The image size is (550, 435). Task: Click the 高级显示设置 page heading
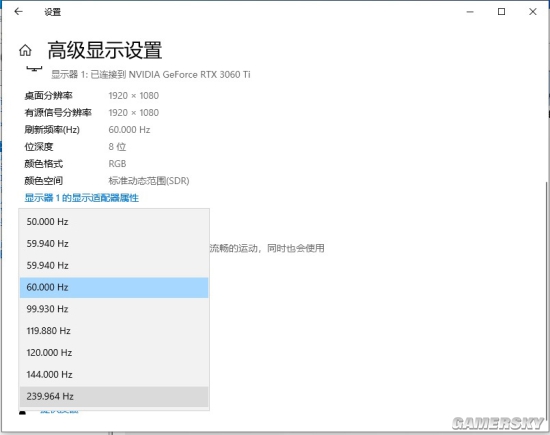pyautogui.click(x=105, y=50)
